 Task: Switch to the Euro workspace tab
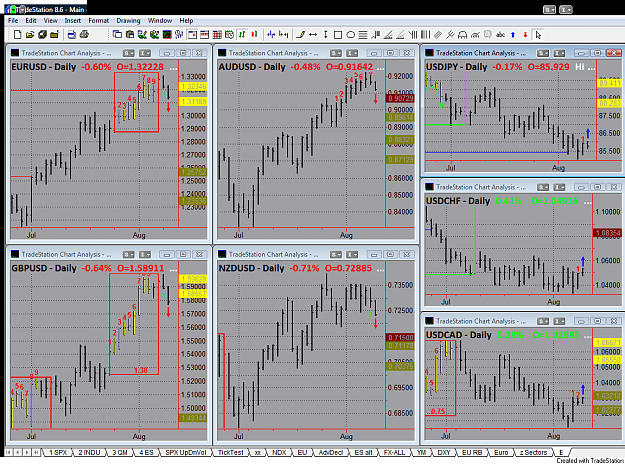point(501,452)
